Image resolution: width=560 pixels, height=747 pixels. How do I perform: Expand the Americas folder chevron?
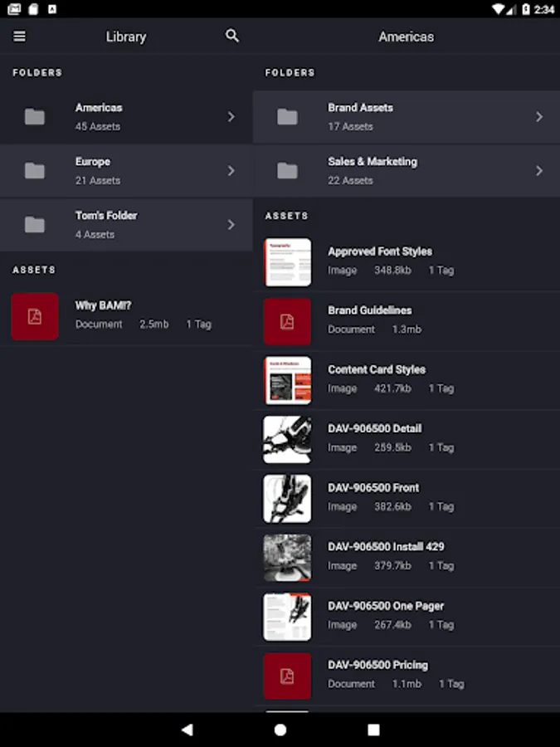[231, 117]
